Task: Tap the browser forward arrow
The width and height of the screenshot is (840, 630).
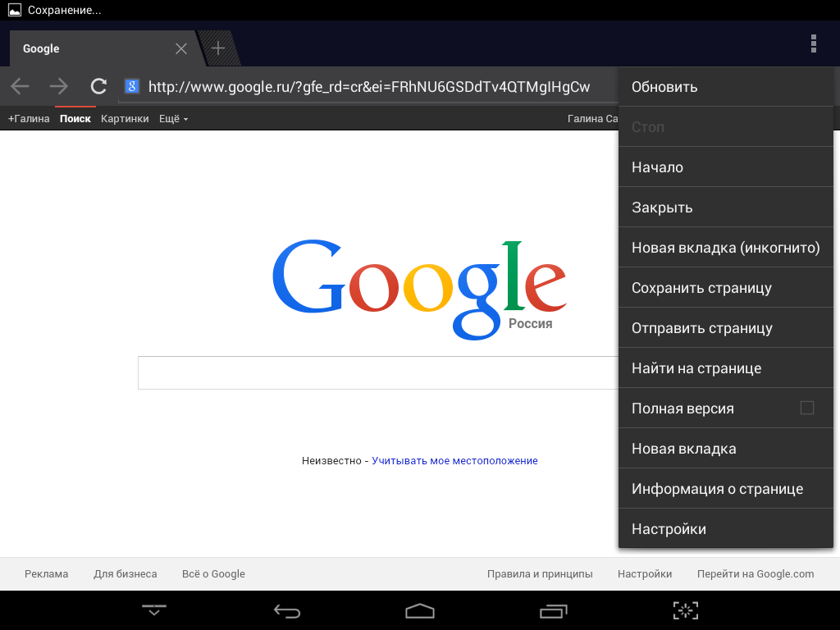Action: pyautogui.click(x=59, y=86)
